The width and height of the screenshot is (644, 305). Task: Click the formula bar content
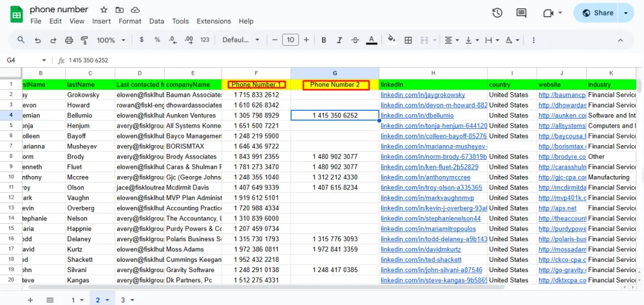(x=88, y=61)
